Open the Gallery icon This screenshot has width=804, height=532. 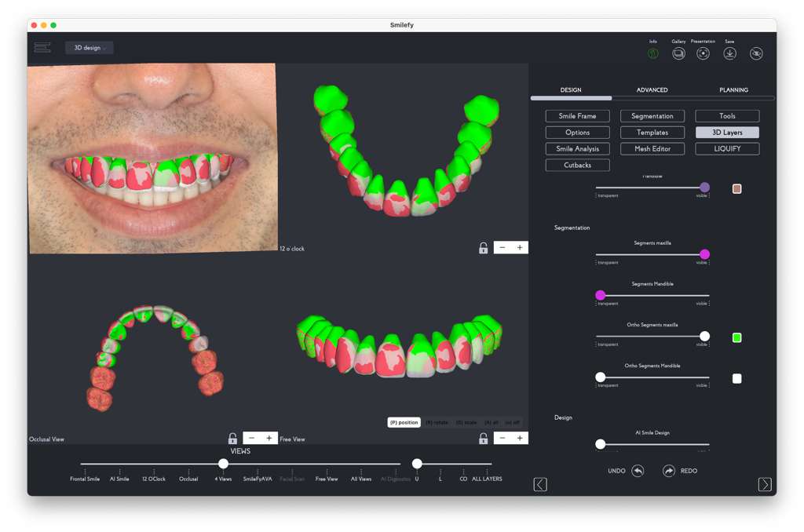678,53
